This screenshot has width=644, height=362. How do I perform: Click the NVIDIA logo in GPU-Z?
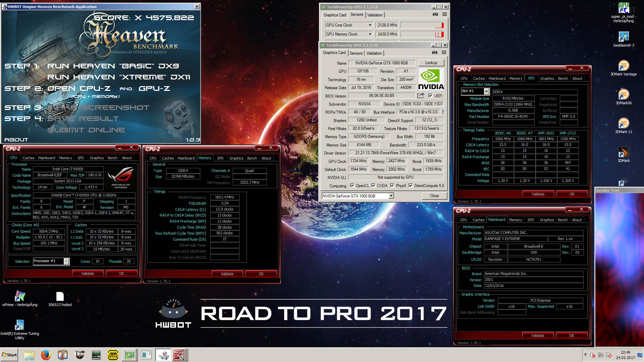(431, 79)
